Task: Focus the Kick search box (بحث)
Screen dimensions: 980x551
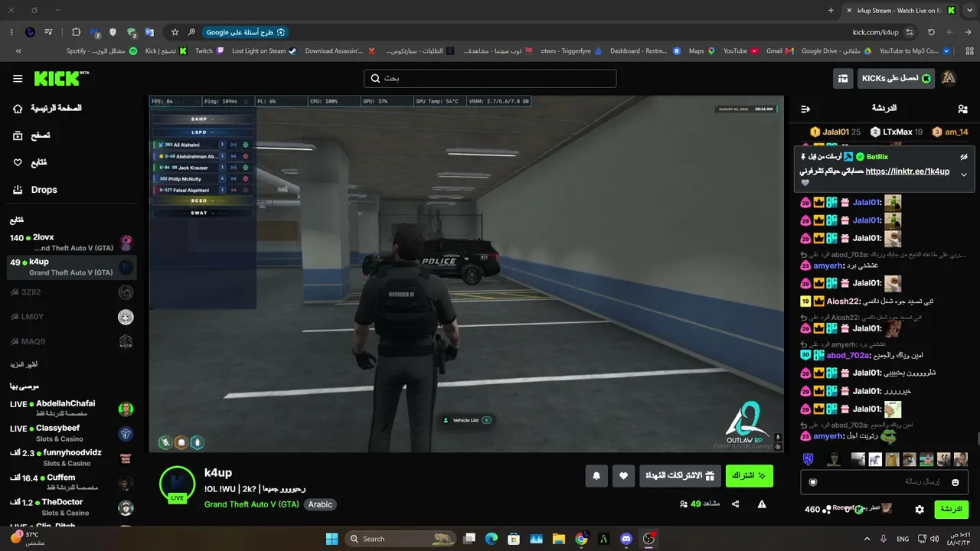Action: [x=490, y=79]
